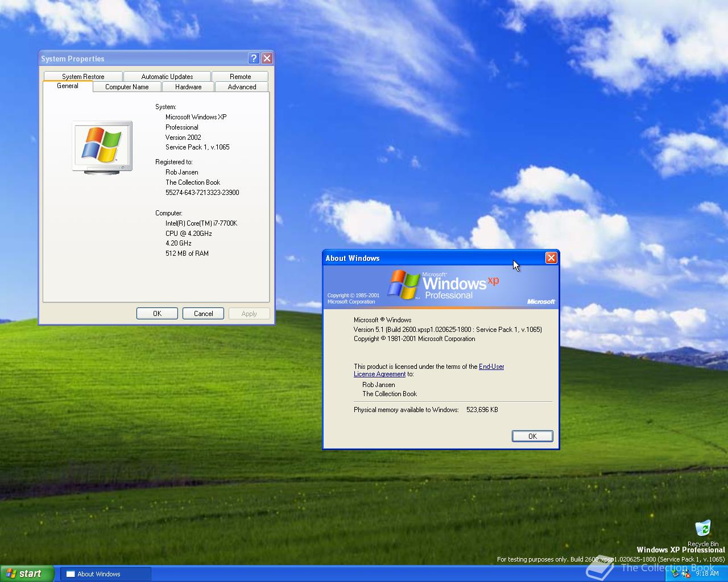Close the System Properties window
The image size is (728, 582).
coord(267,58)
